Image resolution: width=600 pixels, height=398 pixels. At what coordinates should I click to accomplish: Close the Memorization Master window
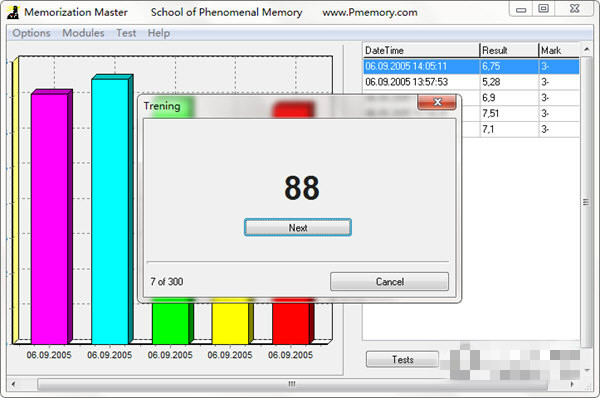574,9
